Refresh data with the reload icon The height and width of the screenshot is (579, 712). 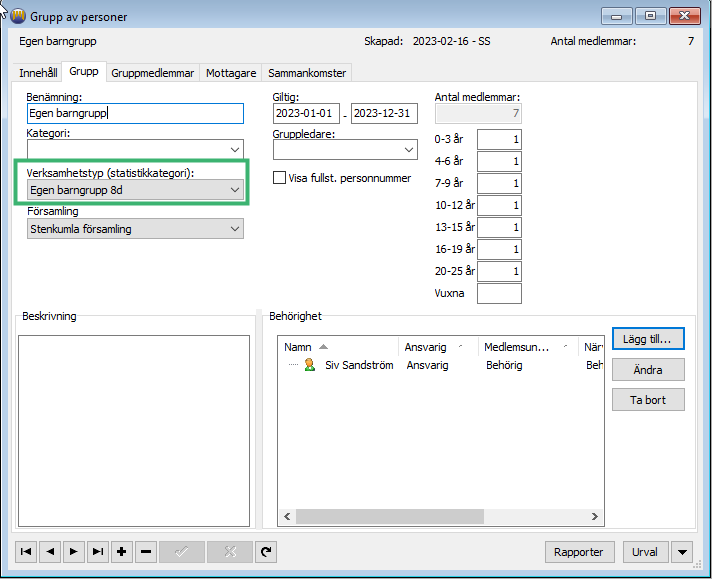[x=266, y=551]
